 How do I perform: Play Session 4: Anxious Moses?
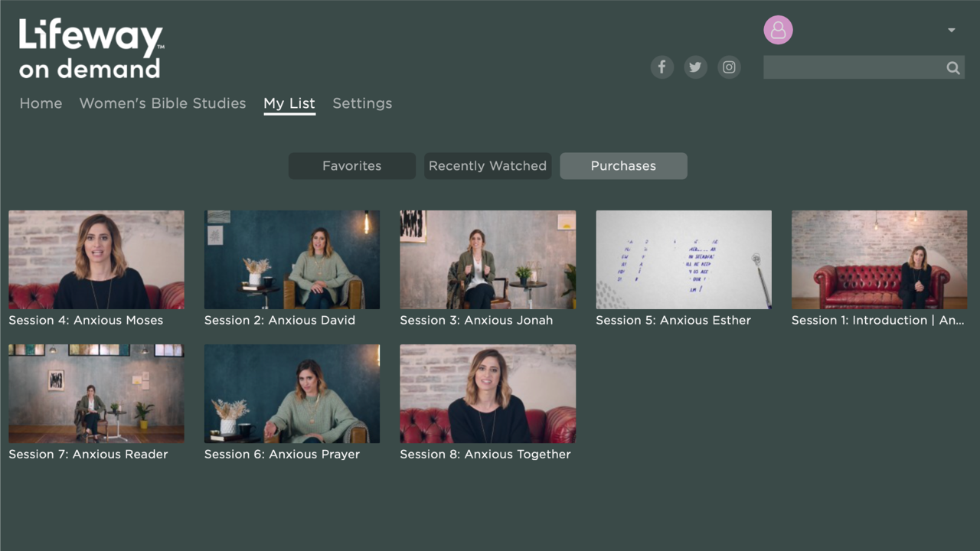coord(96,259)
